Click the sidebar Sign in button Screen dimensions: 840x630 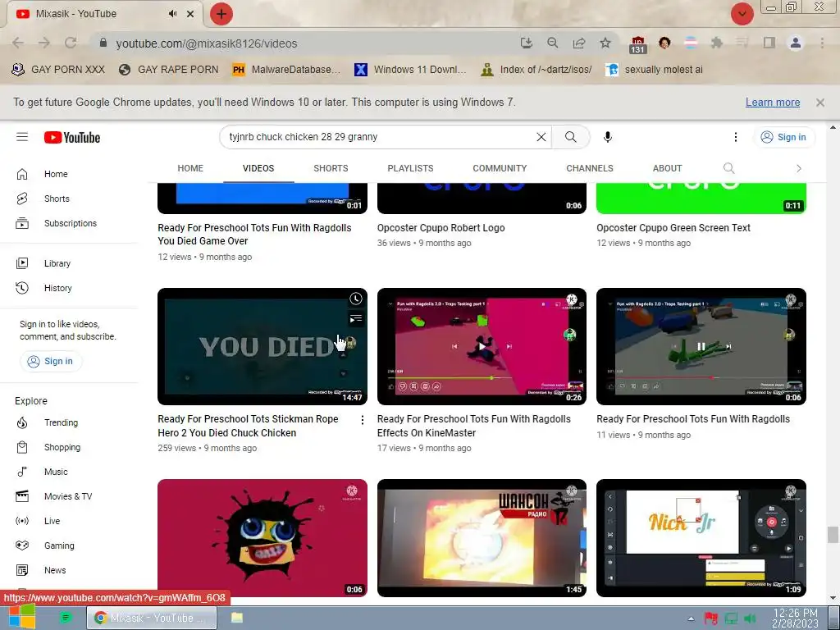[50, 361]
